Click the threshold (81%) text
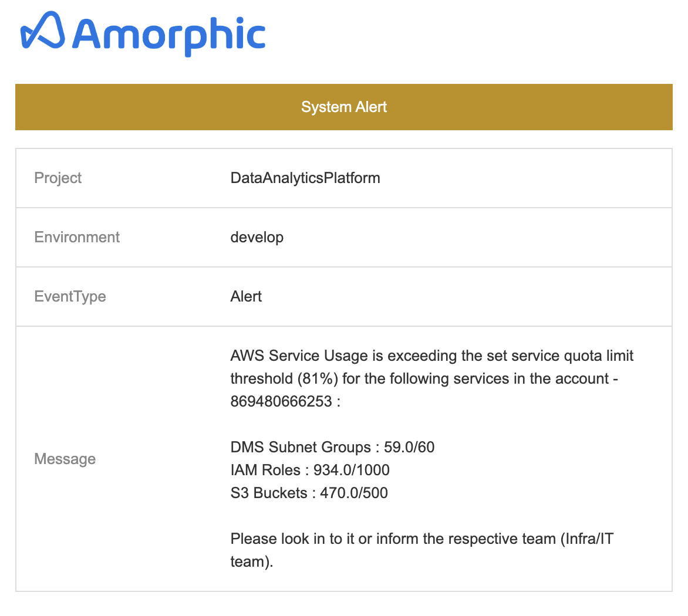This screenshot has height=616, width=688. pyautogui.click(x=284, y=379)
